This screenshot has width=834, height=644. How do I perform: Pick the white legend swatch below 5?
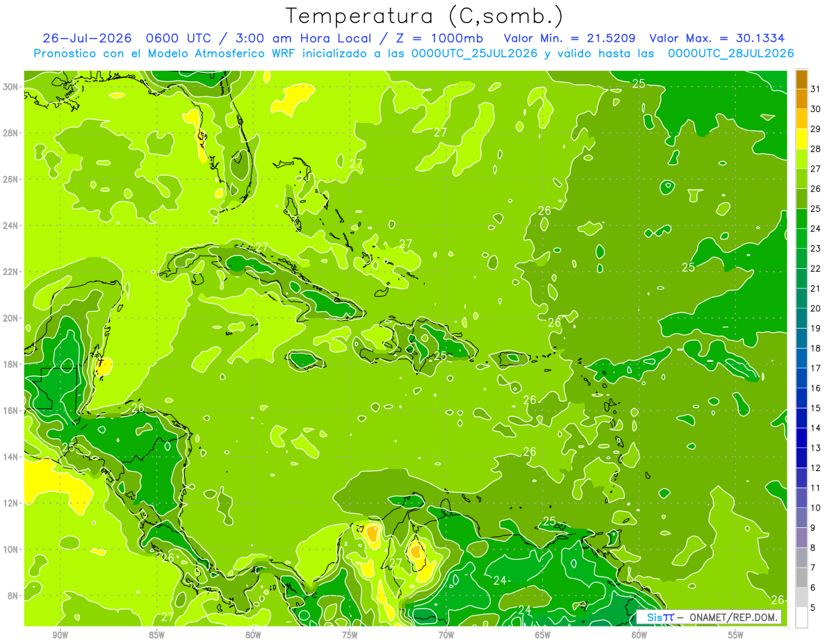pyautogui.click(x=801, y=617)
